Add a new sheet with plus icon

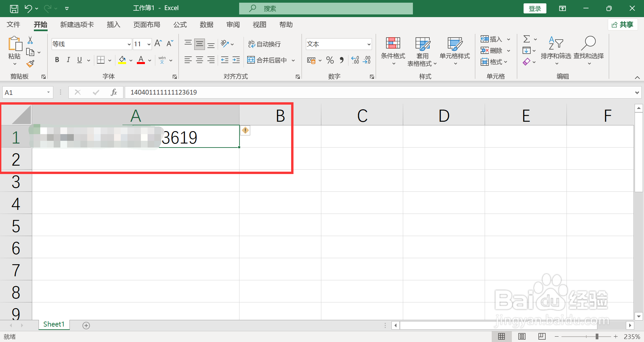(86, 325)
